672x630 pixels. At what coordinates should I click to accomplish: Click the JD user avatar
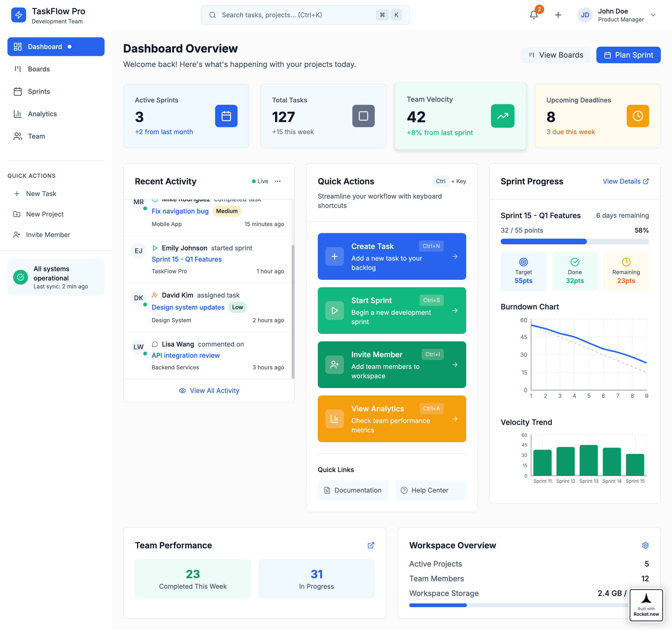(585, 15)
